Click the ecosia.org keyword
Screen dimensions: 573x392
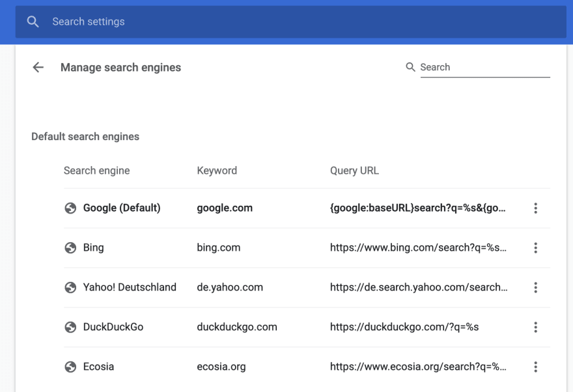221,367
